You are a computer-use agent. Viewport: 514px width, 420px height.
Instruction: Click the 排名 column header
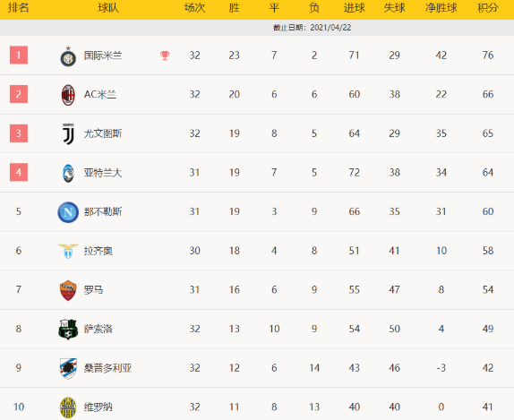(18, 8)
